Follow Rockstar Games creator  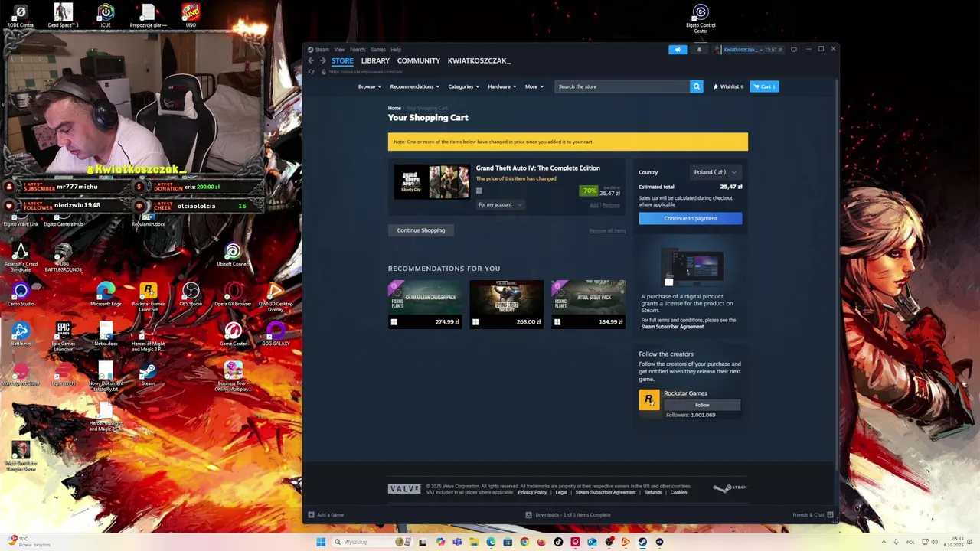click(x=702, y=405)
